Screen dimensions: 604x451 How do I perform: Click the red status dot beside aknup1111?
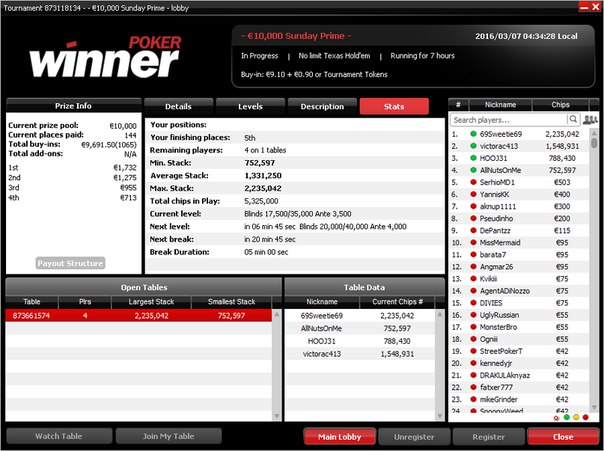[473, 206]
